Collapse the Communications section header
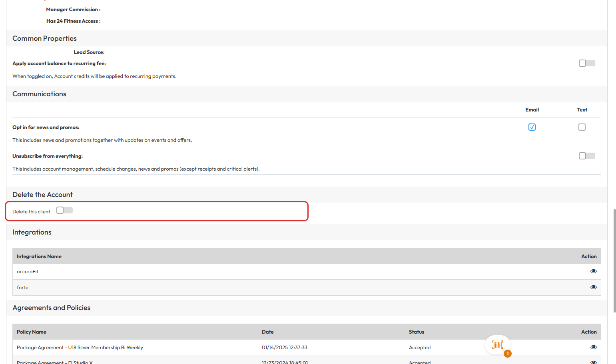The height and width of the screenshot is (364, 616). coord(39,94)
